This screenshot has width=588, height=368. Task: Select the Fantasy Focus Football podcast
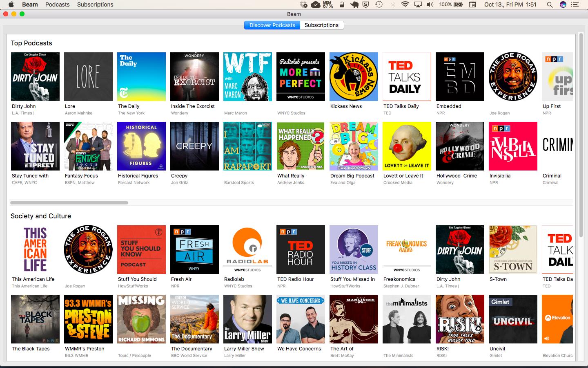(x=88, y=146)
